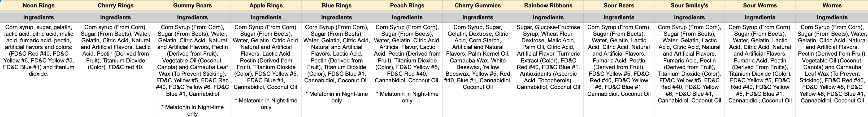
Task: Click the Blue Rings column header
Action: 336,5
